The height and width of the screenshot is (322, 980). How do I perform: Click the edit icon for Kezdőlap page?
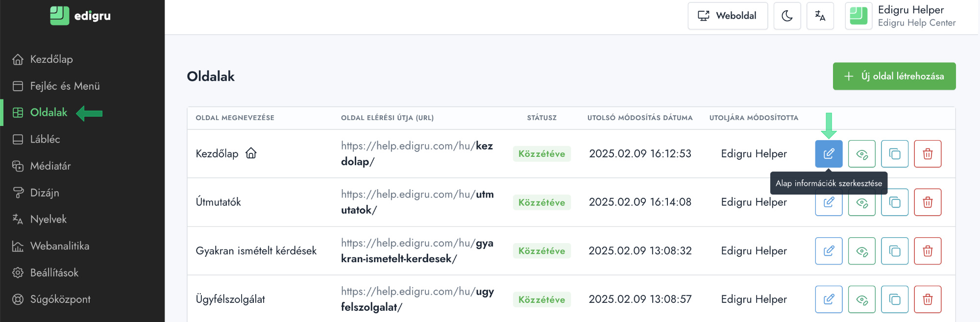coord(829,154)
